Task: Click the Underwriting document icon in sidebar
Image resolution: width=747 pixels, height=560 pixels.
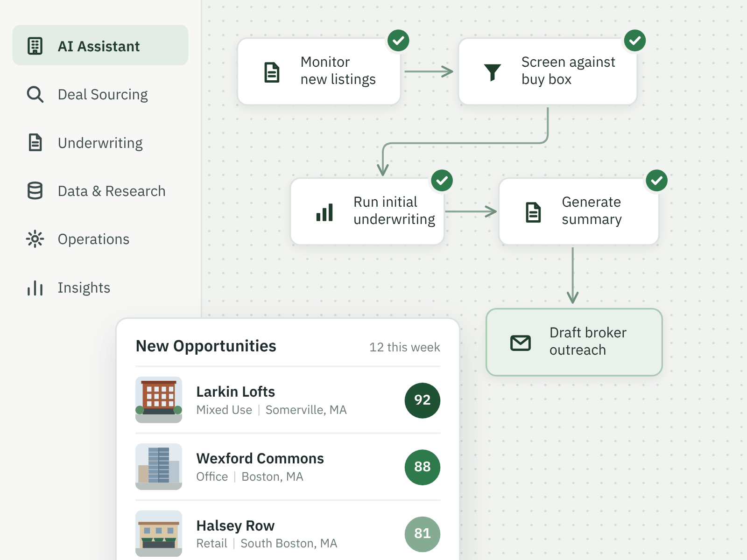Action: pyautogui.click(x=35, y=142)
